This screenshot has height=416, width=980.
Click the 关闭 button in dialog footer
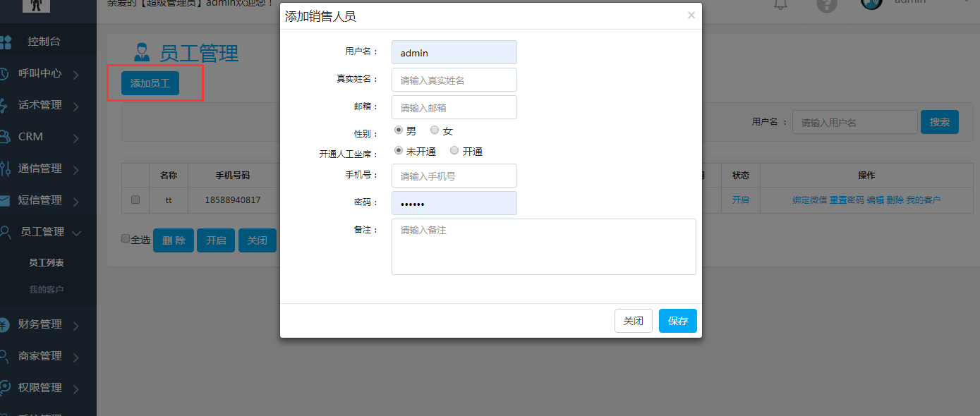[x=633, y=321]
